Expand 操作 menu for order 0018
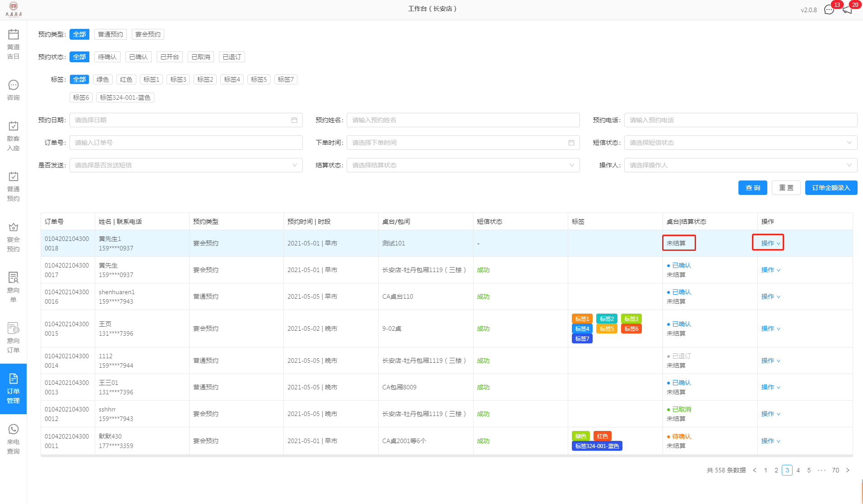The image size is (863, 504). (770, 243)
